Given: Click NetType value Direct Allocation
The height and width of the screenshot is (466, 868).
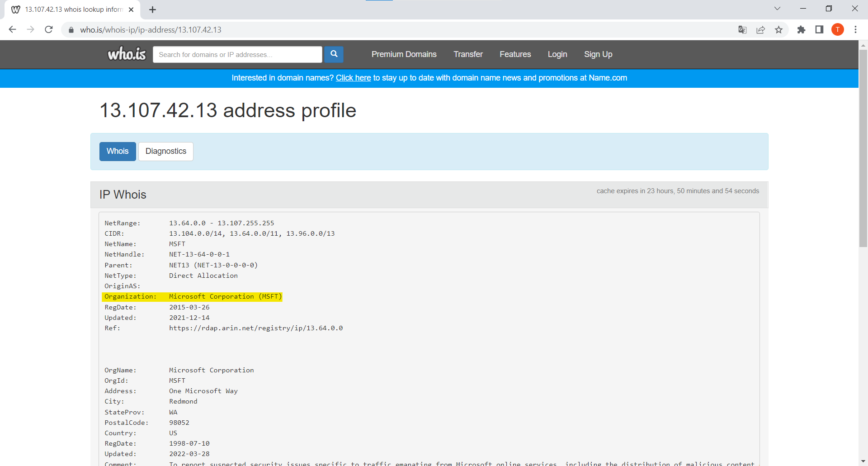Looking at the screenshot, I should (203, 276).
